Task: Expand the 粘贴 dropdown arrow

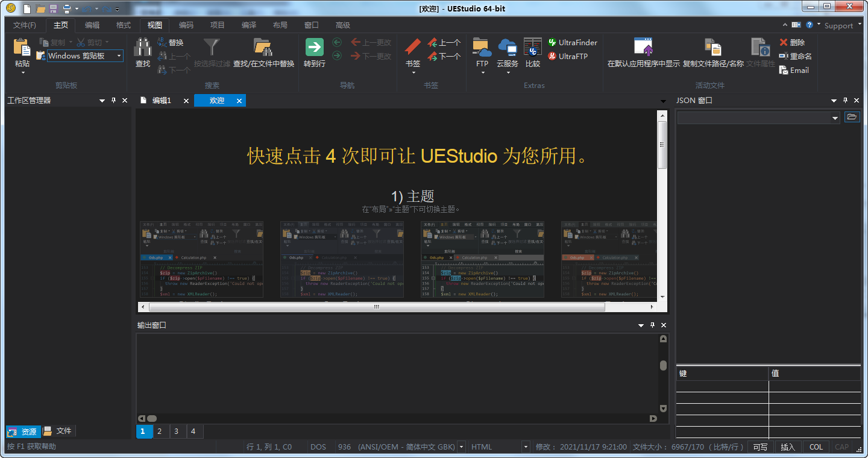Action: [x=23, y=73]
